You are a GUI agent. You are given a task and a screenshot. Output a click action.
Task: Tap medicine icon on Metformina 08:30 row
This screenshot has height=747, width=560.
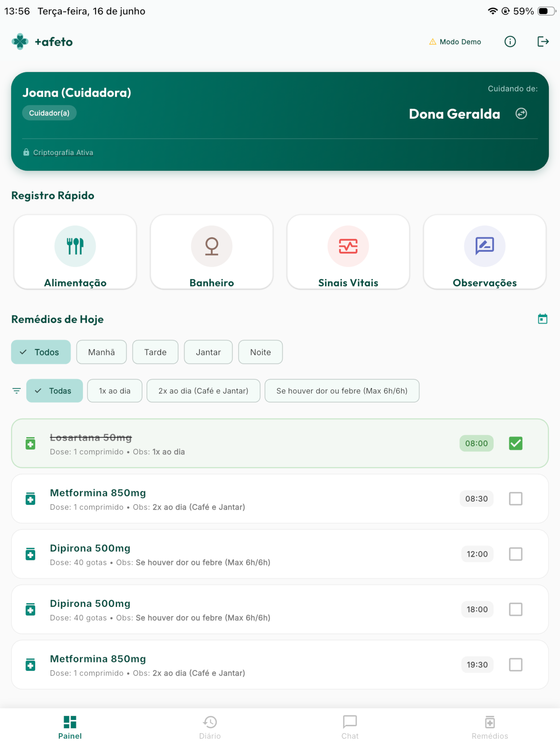(30, 498)
